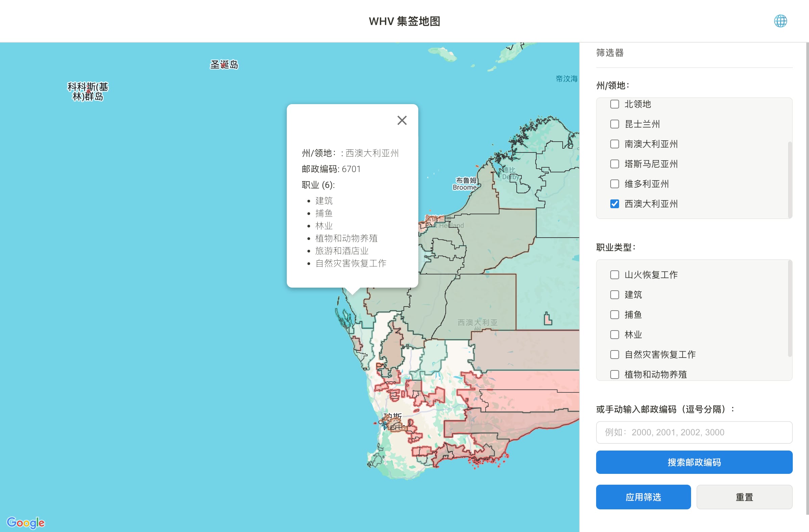Tick the 南澳大利亚州 checkbox

pyautogui.click(x=615, y=144)
